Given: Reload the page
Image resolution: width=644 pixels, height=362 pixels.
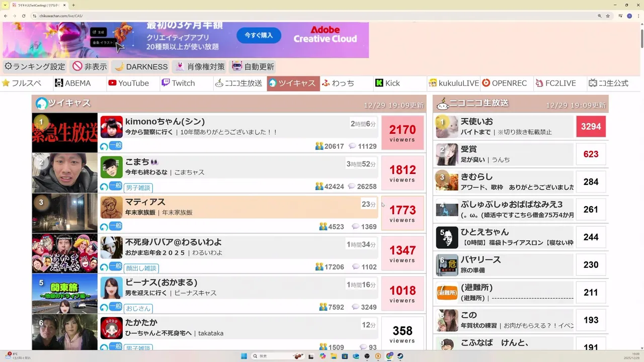Looking at the screenshot, I should [24, 16].
